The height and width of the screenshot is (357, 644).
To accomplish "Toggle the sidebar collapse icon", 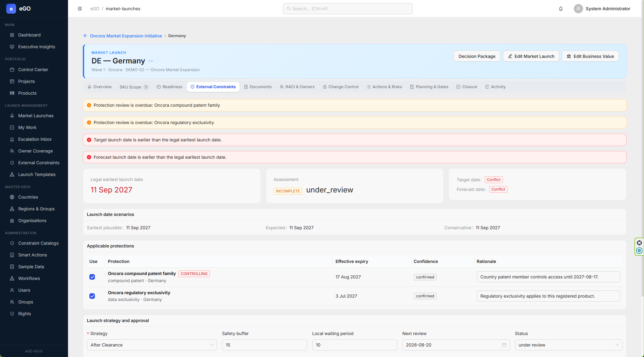I will coord(80,9).
